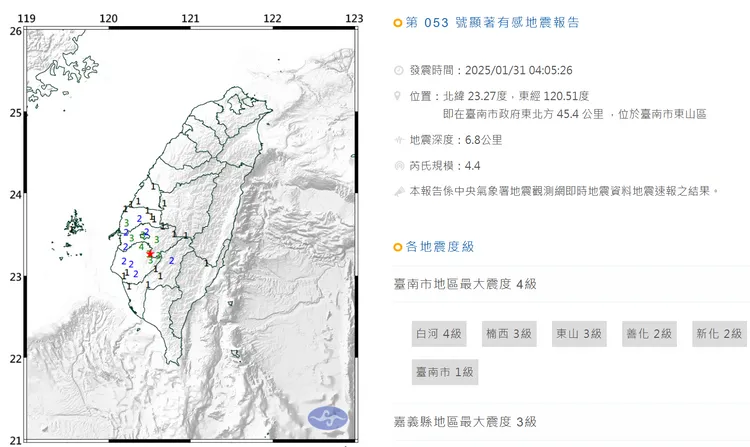Click the latitude label 24 beside map
The image size is (750, 447).
pyautogui.click(x=15, y=195)
